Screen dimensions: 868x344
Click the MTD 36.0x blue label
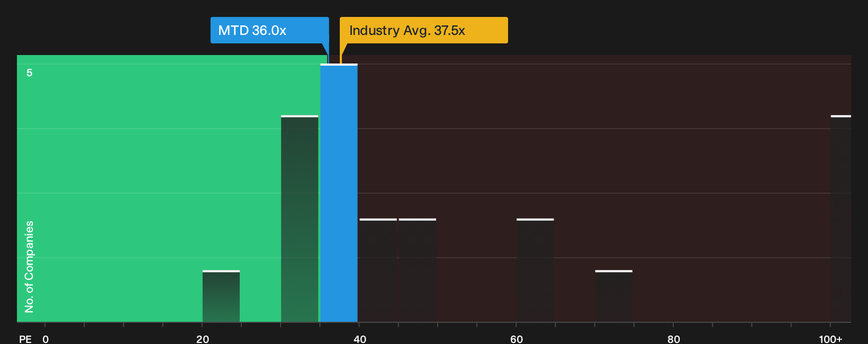point(269,30)
